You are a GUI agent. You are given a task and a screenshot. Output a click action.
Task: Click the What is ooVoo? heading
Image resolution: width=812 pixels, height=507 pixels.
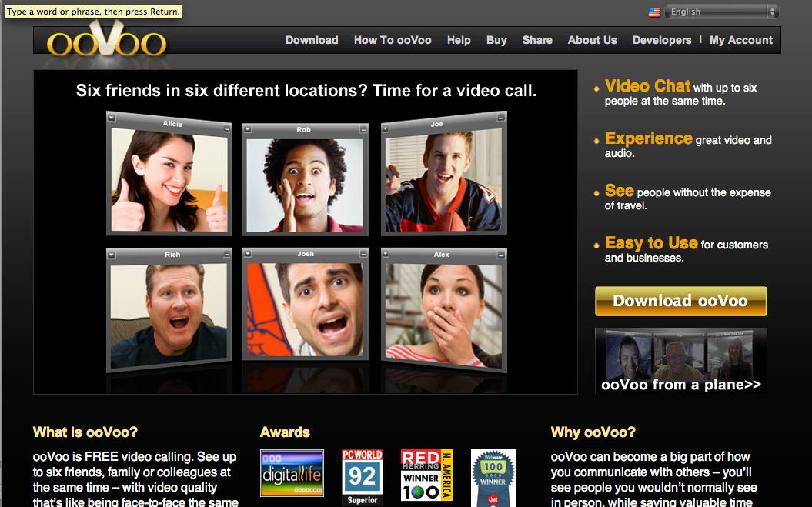85,432
